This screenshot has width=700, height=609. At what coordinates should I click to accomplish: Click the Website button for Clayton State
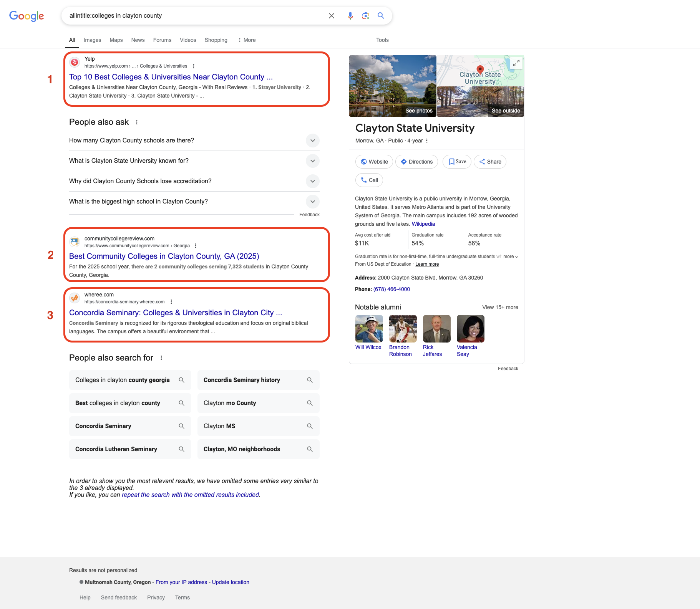tap(374, 162)
